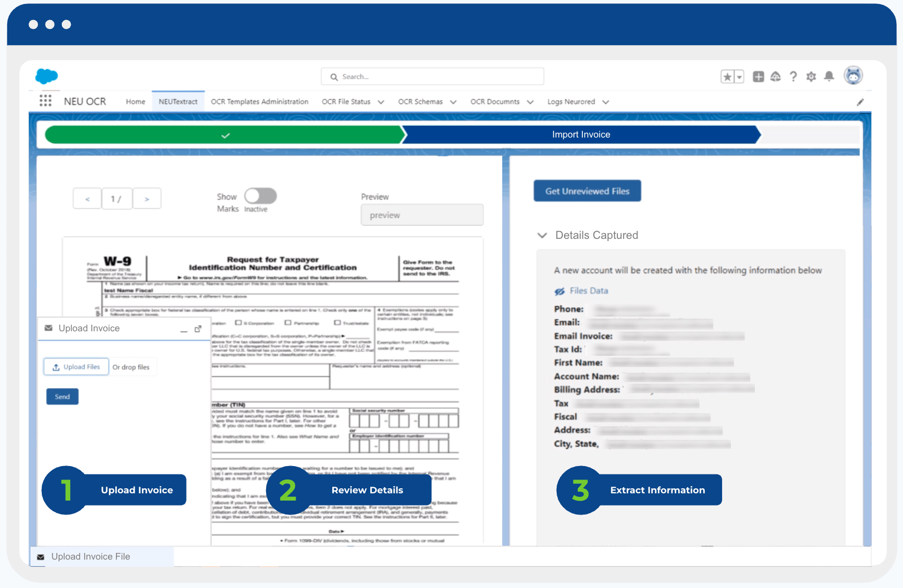Open the App Launcher grid icon
903x588 pixels.
pos(46,101)
